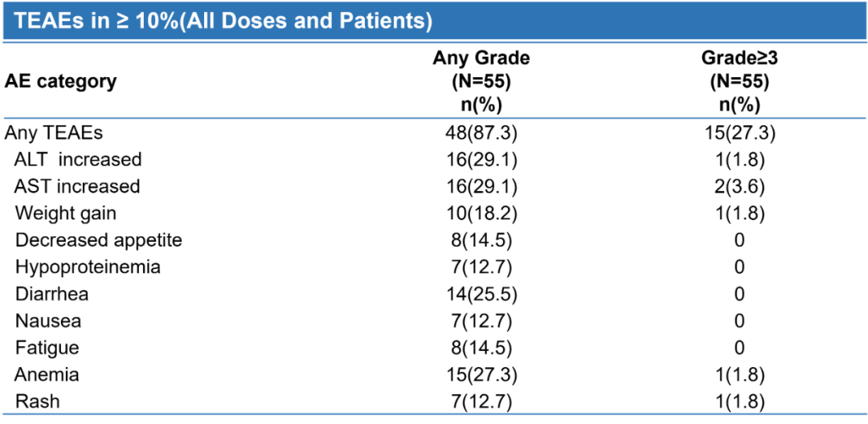The width and height of the screenshot is (868, 424).
Task: Click the 'Anemia' row label
Action: click(47, 374)
